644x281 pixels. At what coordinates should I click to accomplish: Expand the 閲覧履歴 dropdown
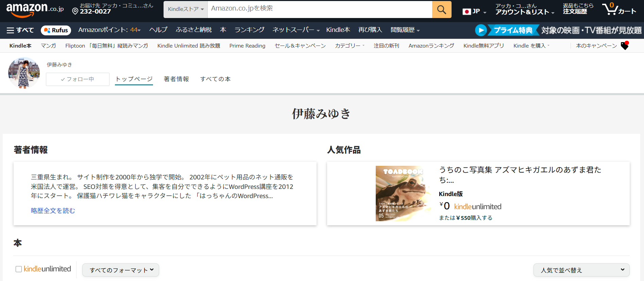(405, 30)
